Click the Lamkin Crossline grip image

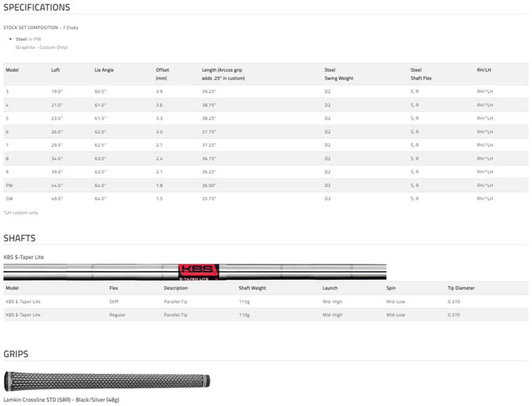[x=107, y=381]
